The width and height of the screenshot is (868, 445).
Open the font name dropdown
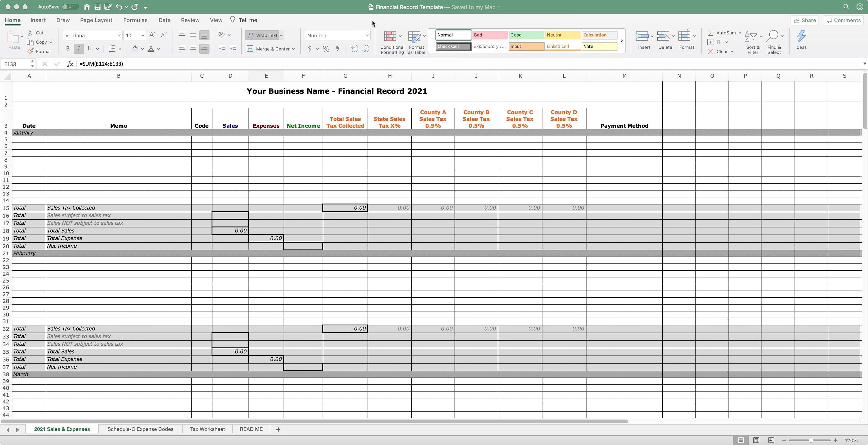click(x=119, y=35)
